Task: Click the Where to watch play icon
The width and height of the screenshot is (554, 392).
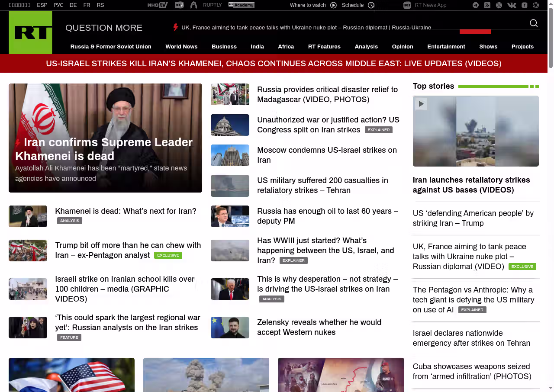Action: point(333,5)
